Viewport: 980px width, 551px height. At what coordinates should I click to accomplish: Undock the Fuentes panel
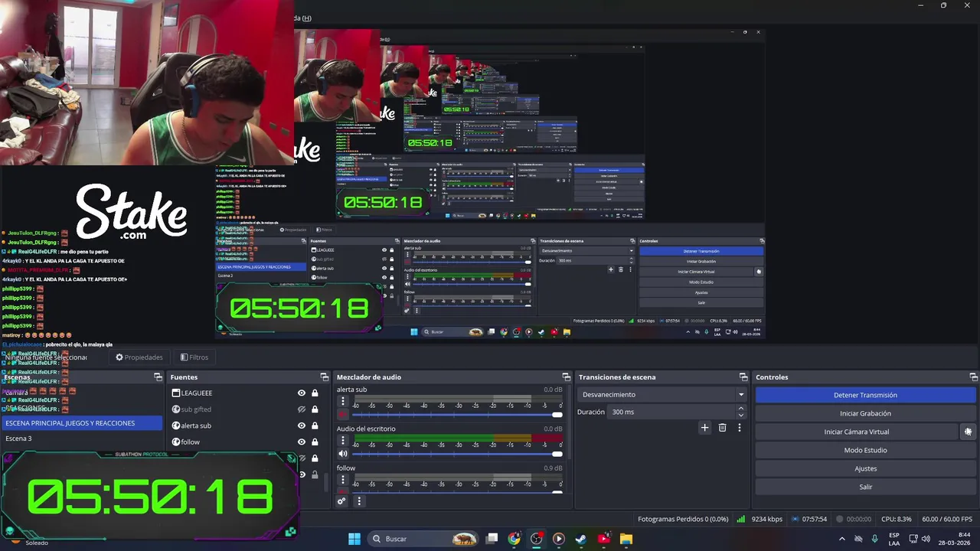pyautogui.click(x=324, y=377)
